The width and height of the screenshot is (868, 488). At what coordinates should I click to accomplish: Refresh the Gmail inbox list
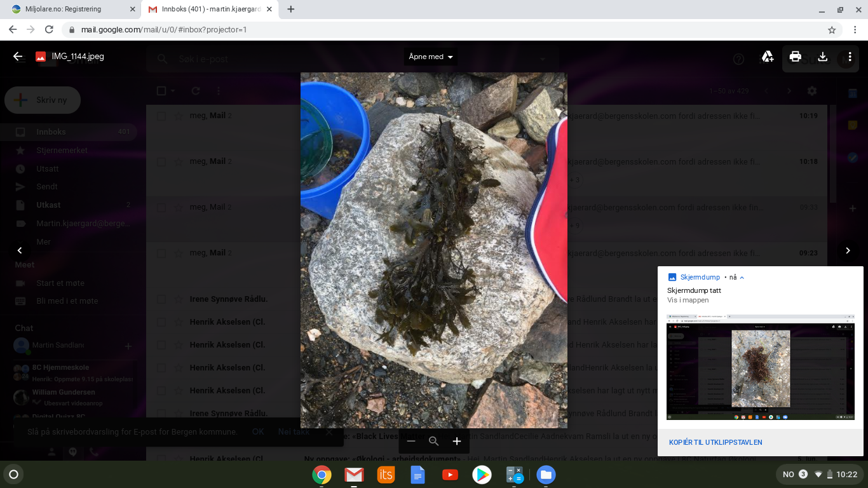click(x=196, y=91)
